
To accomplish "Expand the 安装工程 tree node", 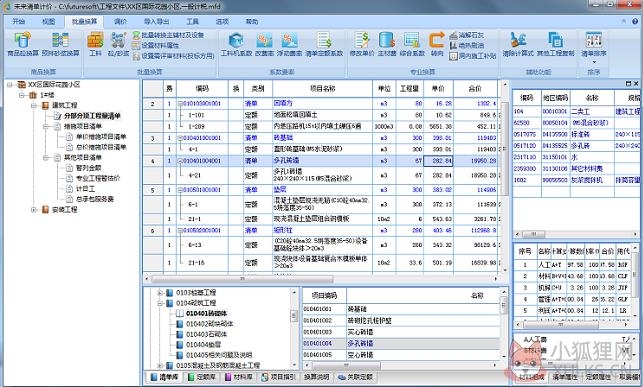I will tap(34, 209).
